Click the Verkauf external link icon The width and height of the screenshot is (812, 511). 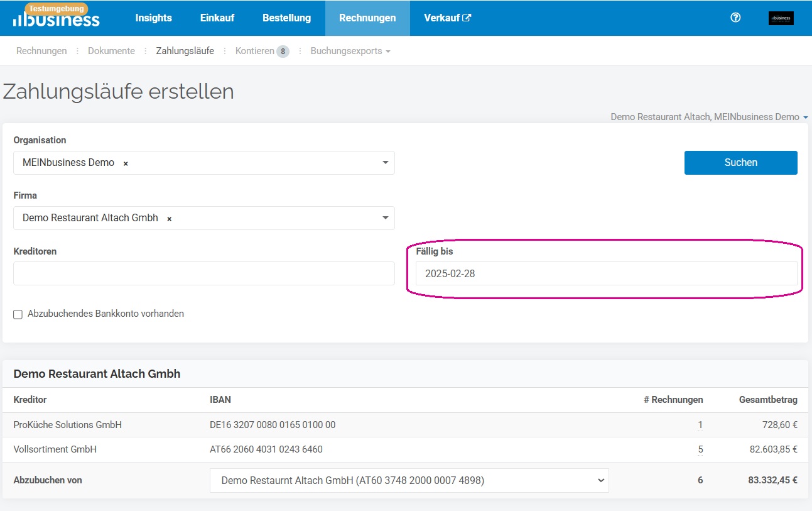click(467, 18)
